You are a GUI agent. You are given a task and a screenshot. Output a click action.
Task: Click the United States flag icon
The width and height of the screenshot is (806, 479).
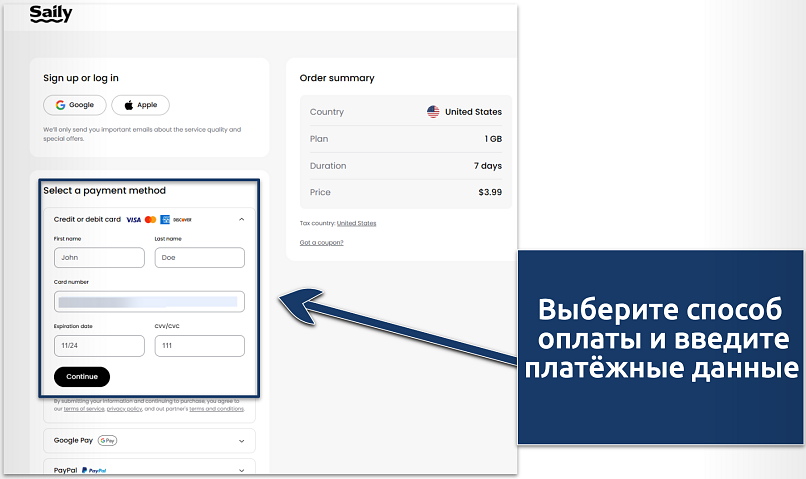click(433, 112)
